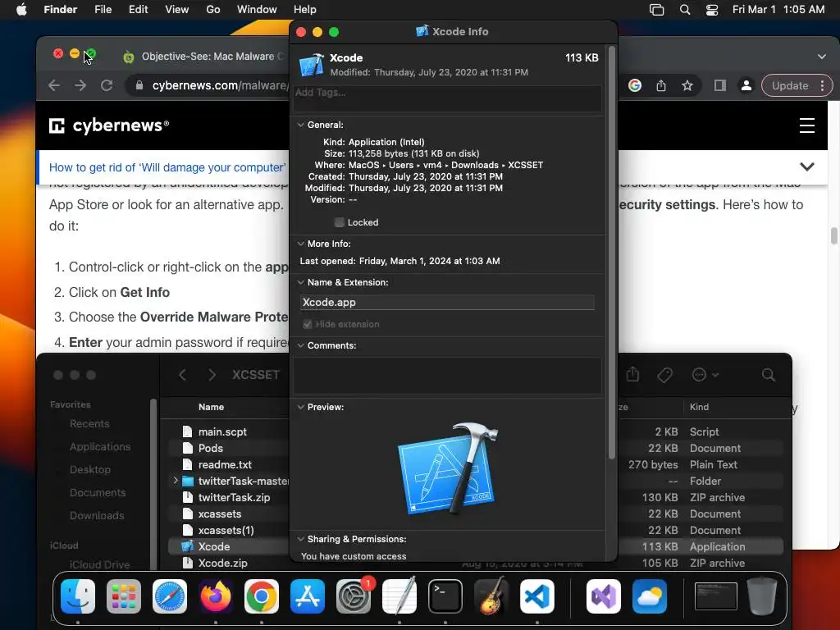Click the Finder window tags icon

(x=664, y=375)
